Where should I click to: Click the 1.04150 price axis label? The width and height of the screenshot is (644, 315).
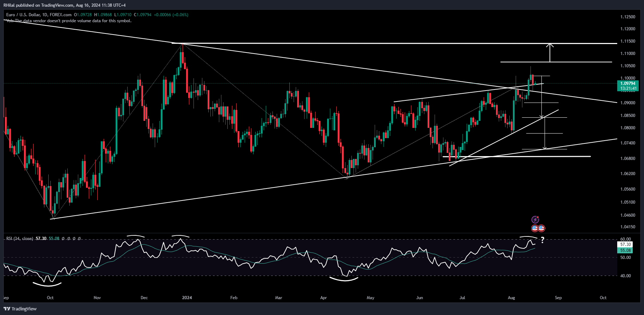point(628,227)
